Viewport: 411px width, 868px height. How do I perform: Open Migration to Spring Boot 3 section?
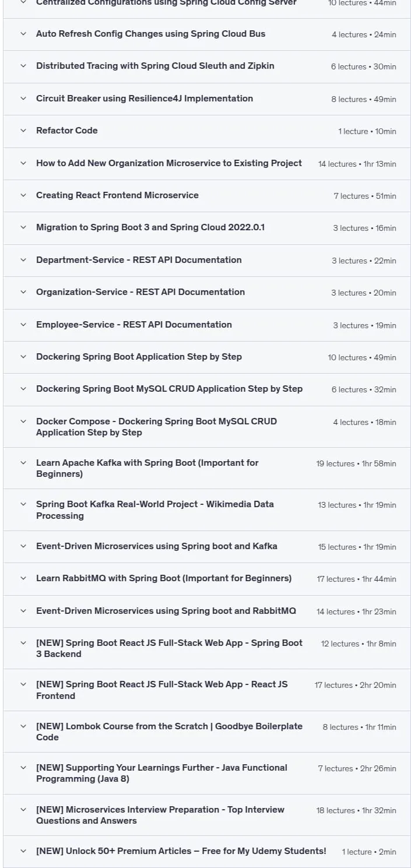tap(207, 228)
